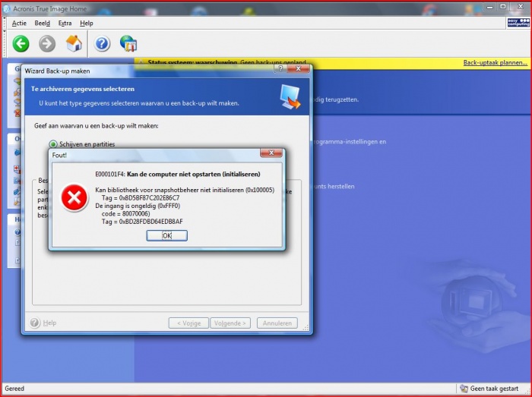This screenshot has height=397, width=532.
Task: Confirm the Fout! error with OK
Action: click(167, 235)
